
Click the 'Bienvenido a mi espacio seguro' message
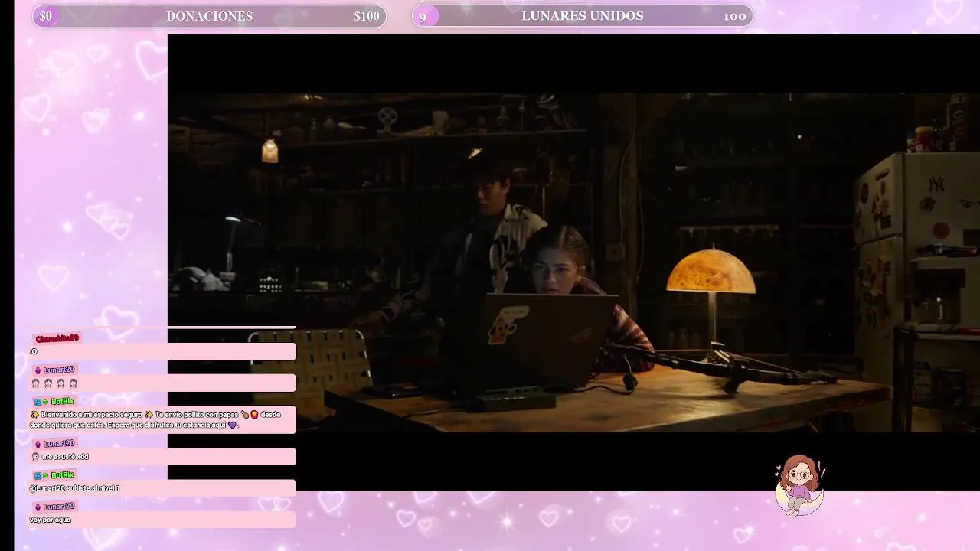click(x=162, y=419)
